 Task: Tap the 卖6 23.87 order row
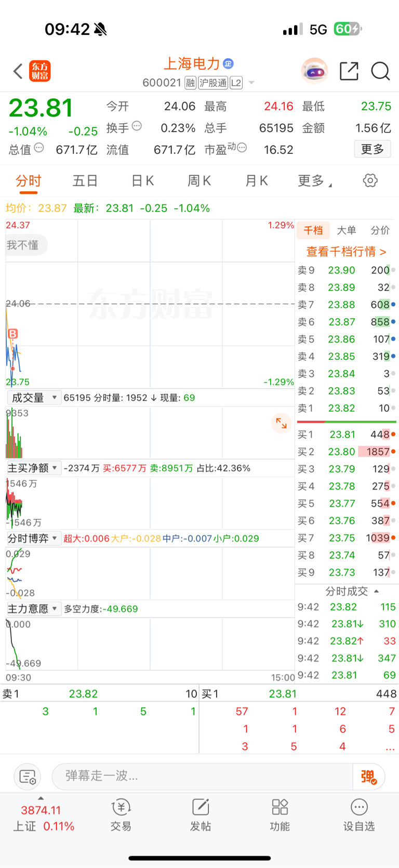tap(347, 322)
